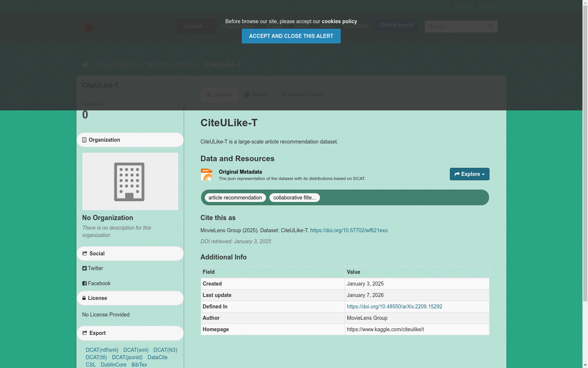The width and height of the screenshot is (588, 368).
Task: Click the License section heading
Action: click(x=130, y=298)
